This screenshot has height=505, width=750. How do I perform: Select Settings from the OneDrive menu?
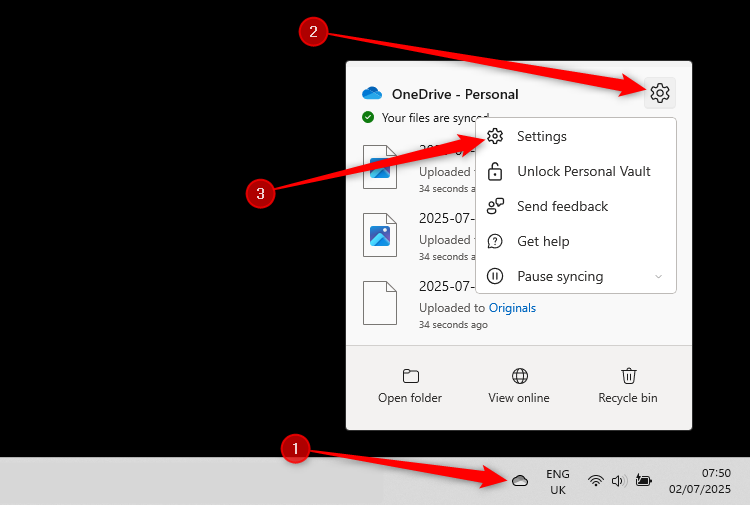(x=541, y=136)
